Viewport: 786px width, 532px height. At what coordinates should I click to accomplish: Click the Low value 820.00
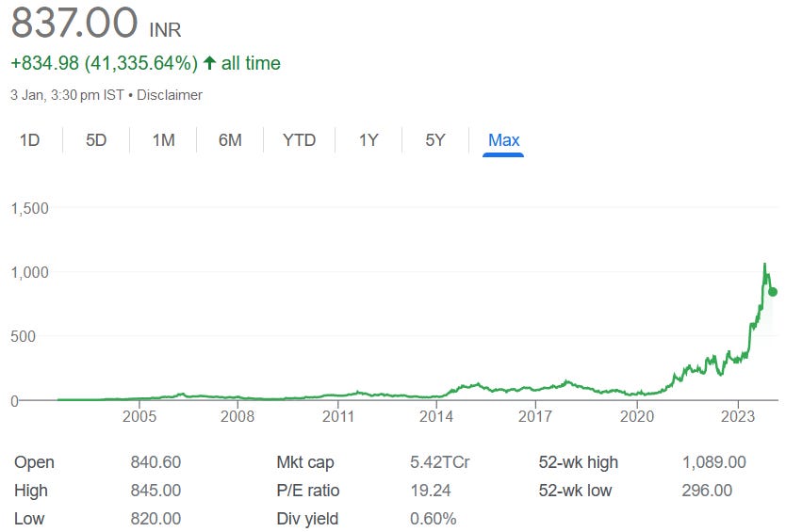click(x=156, y=519)
